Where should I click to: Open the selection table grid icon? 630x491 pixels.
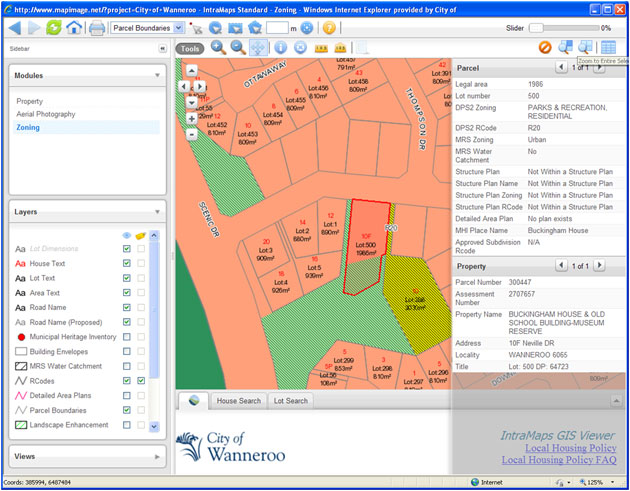point(608,47)
